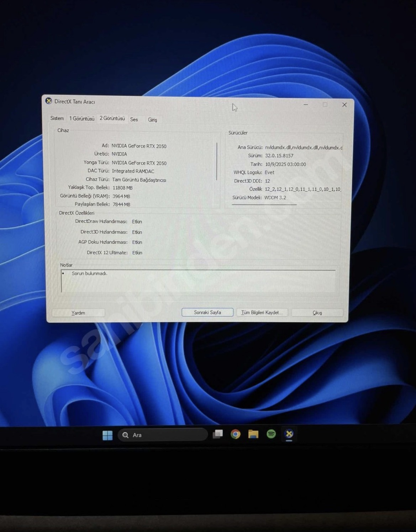Screen dimensions: 416x532
Task: Click the Ara search box in the taskbar
Action: [x=163, y=435]
